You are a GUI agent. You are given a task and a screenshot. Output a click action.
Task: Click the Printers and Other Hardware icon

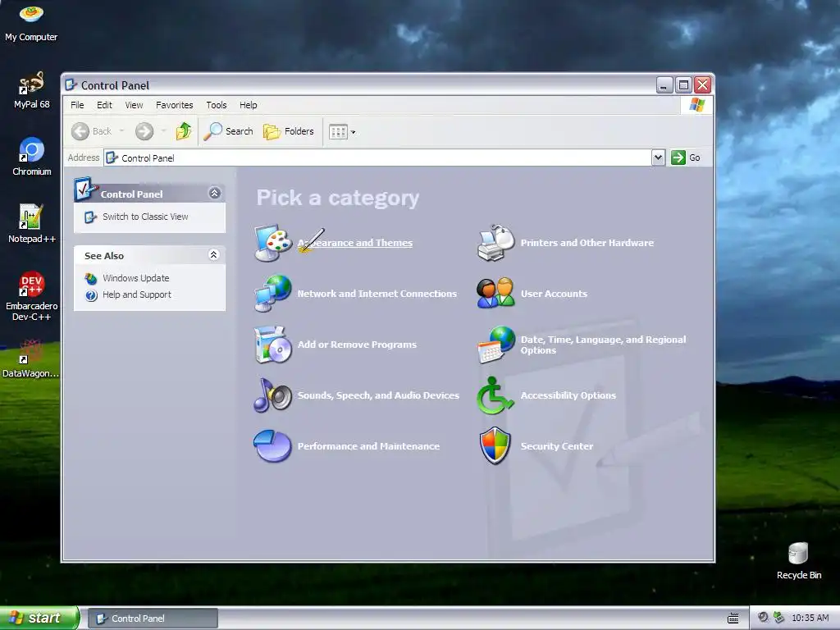[495, 243]
